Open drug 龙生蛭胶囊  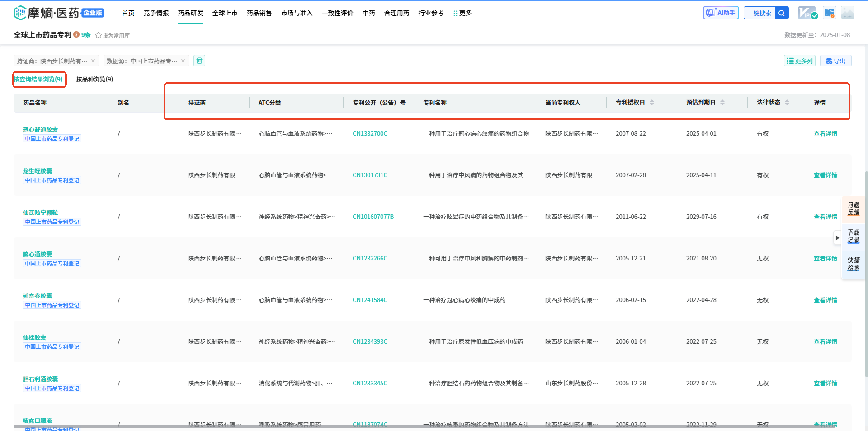[37, 171]
